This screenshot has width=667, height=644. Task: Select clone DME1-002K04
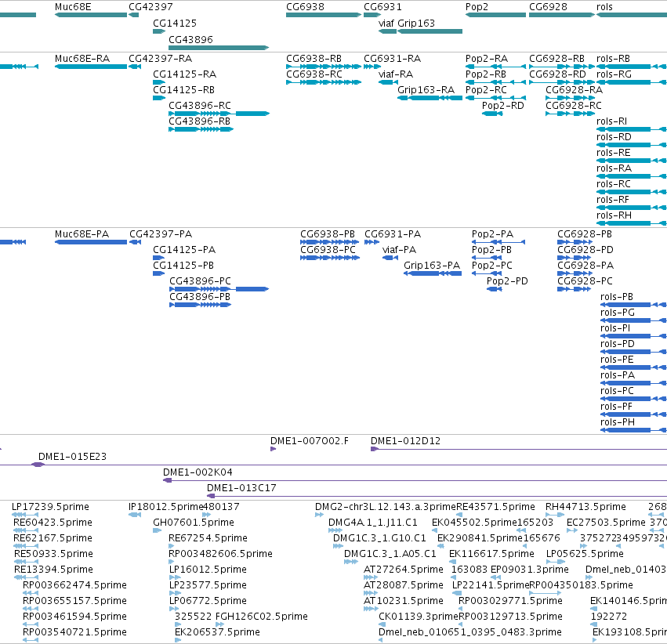(x=198, y=472)
